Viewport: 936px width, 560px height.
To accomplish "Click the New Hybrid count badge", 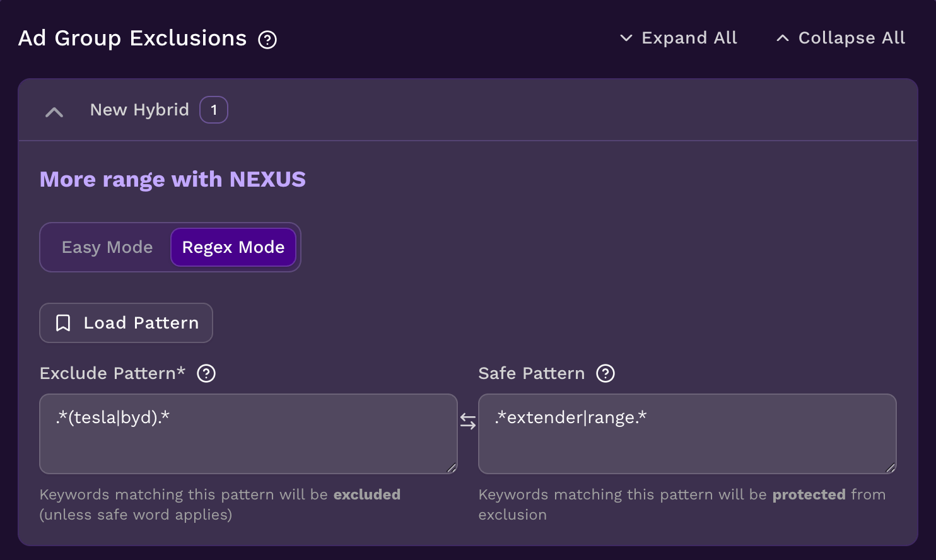I will [214, 110].
